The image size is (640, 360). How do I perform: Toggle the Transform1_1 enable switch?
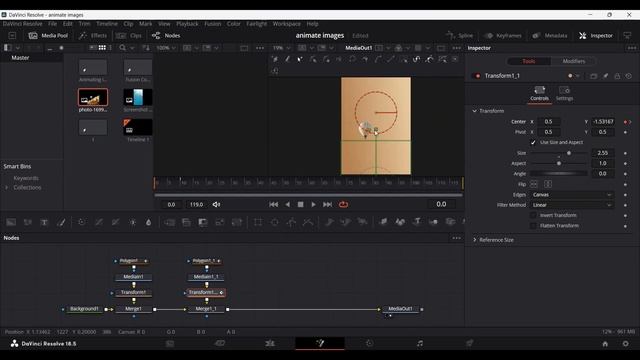[x=477, y=76]
